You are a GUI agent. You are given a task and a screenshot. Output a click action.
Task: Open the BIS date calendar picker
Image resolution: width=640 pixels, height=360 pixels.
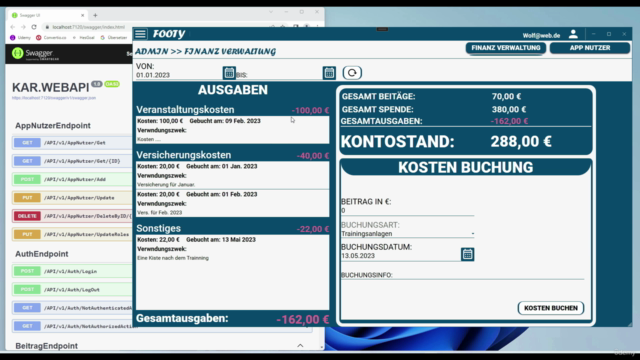tap(329, 73)
